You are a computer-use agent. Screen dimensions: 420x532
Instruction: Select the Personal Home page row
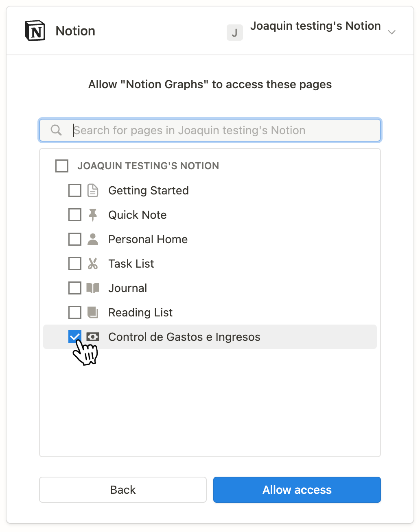(148, 239)
